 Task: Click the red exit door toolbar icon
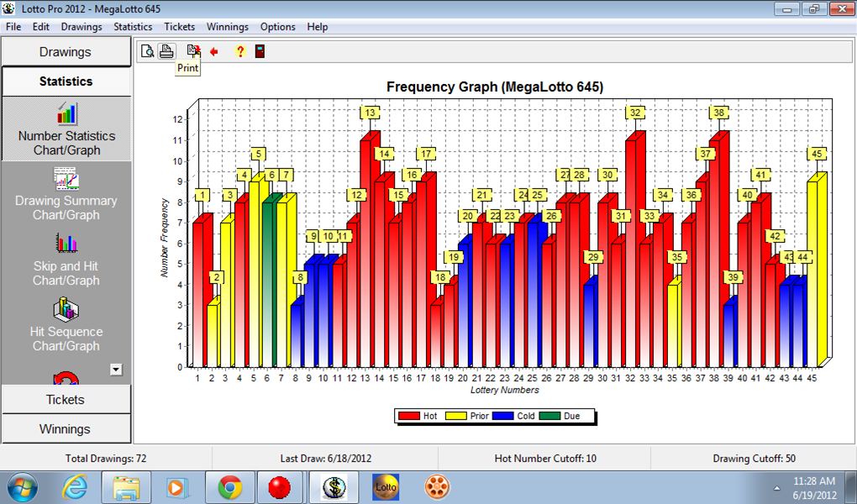coord(260,51)
